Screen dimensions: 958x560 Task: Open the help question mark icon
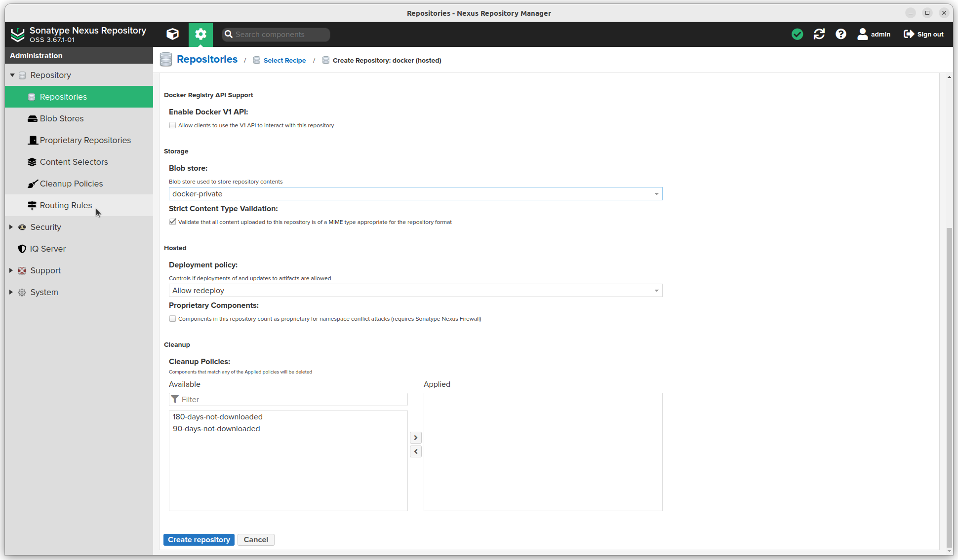click(841, 34)
